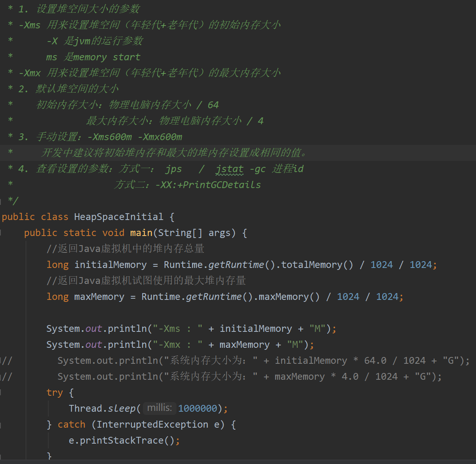Click the printStackTrace() call
Image resolution: width=476 pixels, height=464 pixels.
[127, 440]
